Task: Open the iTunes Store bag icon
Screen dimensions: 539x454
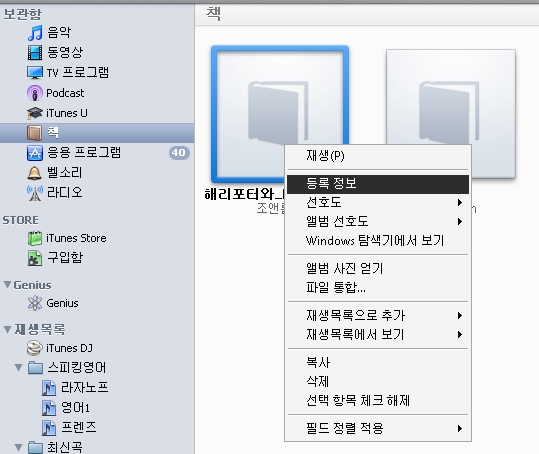Action: coord(35,238)
